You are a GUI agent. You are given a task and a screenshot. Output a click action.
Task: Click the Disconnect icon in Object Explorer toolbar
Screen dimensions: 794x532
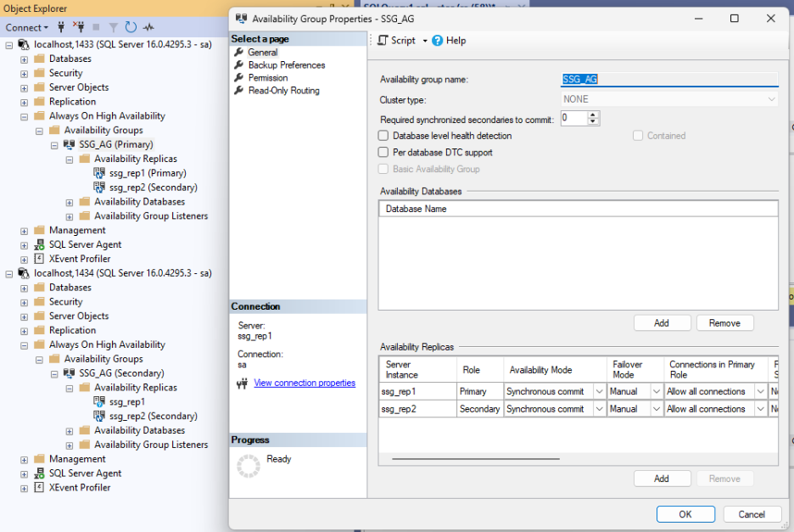coord(79,27)
